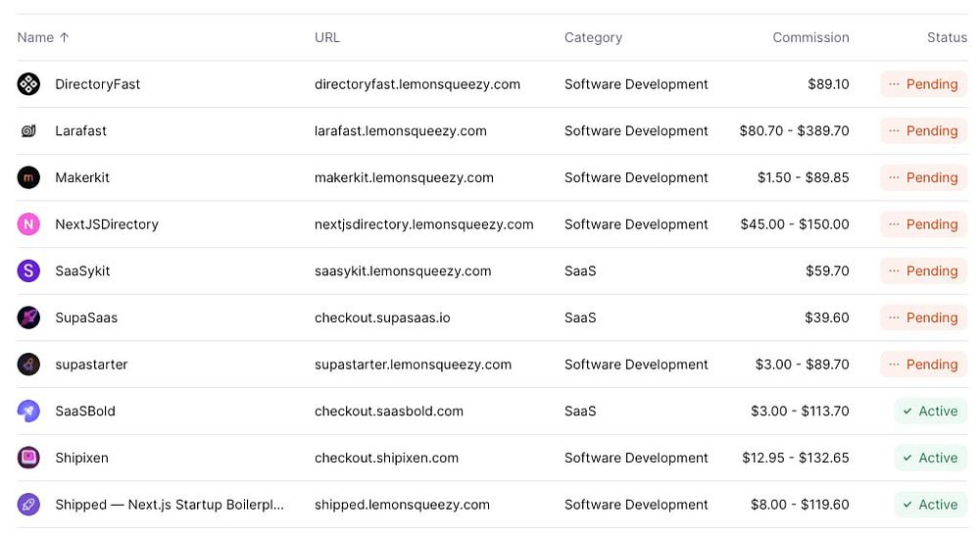The width and height of the screenshot is (980, 536).
Task: Click the Shipped boilerplate logo icon
Action: pyautogui.click(x=28, y=505)
